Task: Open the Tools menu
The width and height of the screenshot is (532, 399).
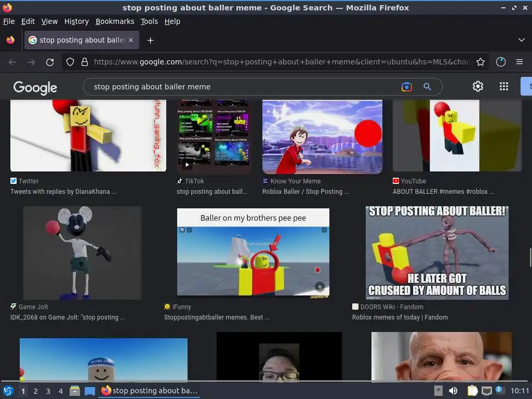Action: click(149, 21)
